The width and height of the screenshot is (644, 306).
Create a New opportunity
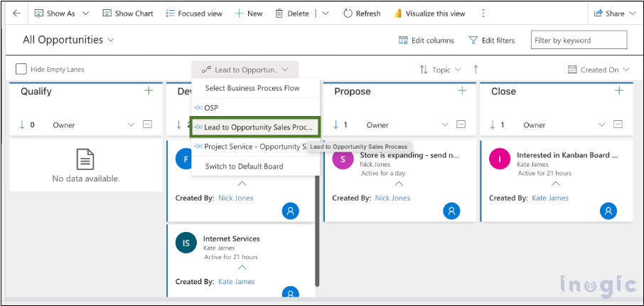point(249,14)
